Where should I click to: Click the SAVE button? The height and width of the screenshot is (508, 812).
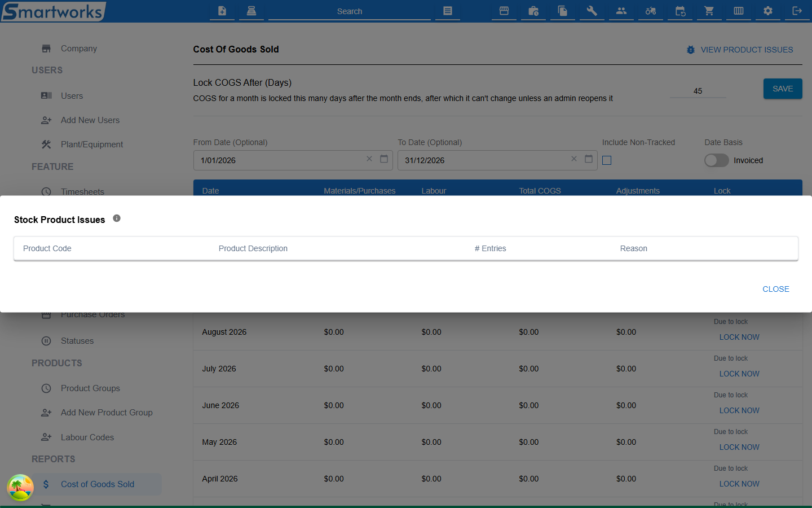[783, 89]
